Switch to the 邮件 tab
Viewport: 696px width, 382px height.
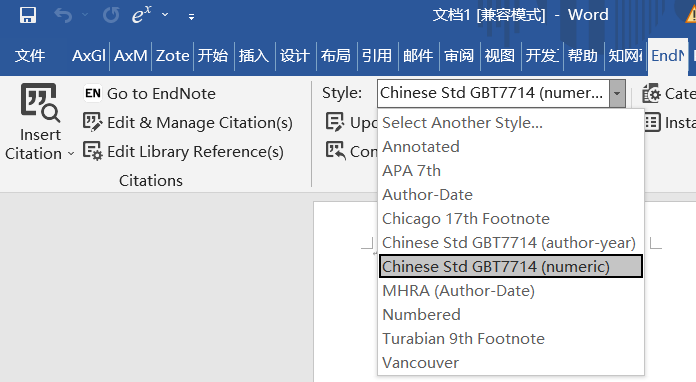point(418,56)
